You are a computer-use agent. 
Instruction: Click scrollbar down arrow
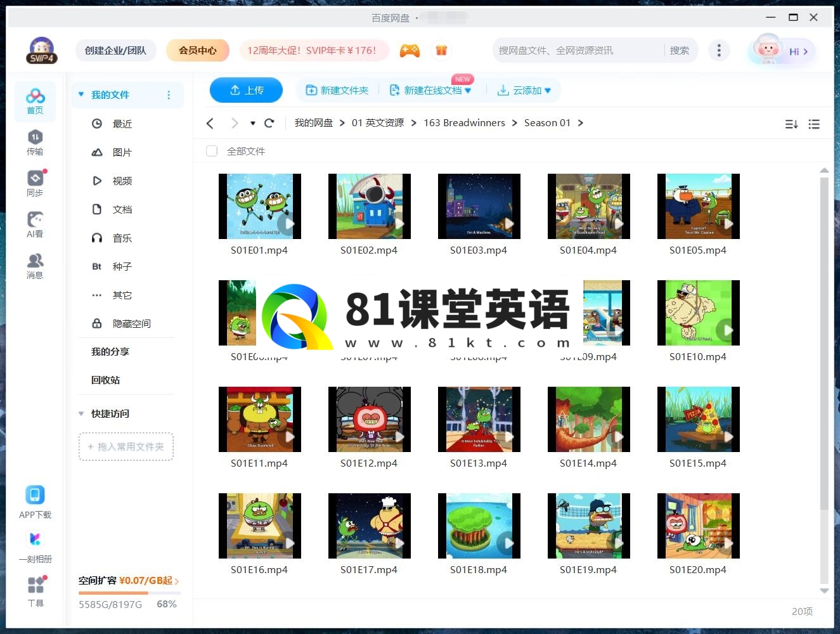(824, 590)
